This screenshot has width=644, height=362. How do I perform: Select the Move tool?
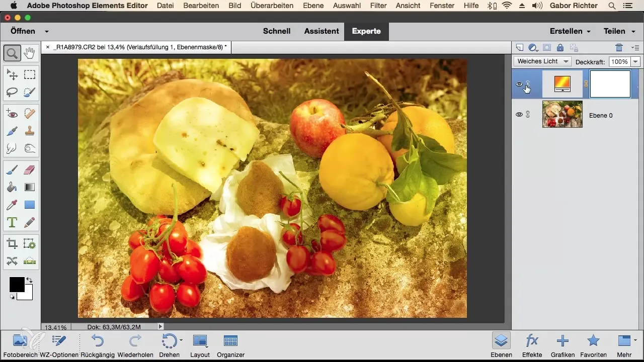coord(12,75)
